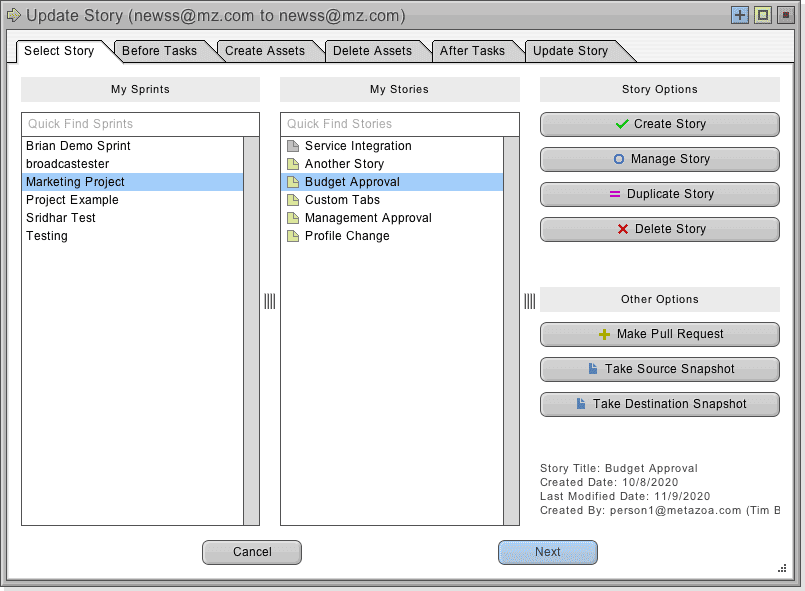The height and width of the screenshot is (591, 805).
Task: Click the Other Options header
Action: tap(660, 299)
